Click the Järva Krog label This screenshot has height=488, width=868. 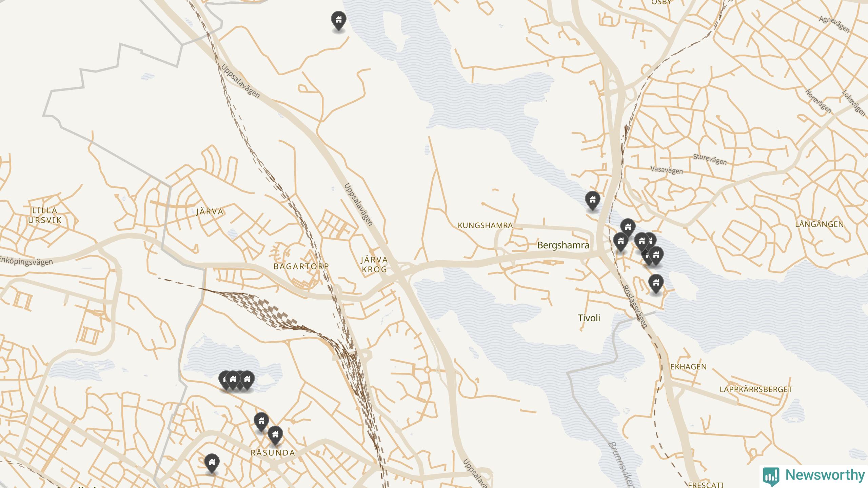coord(374,265)
